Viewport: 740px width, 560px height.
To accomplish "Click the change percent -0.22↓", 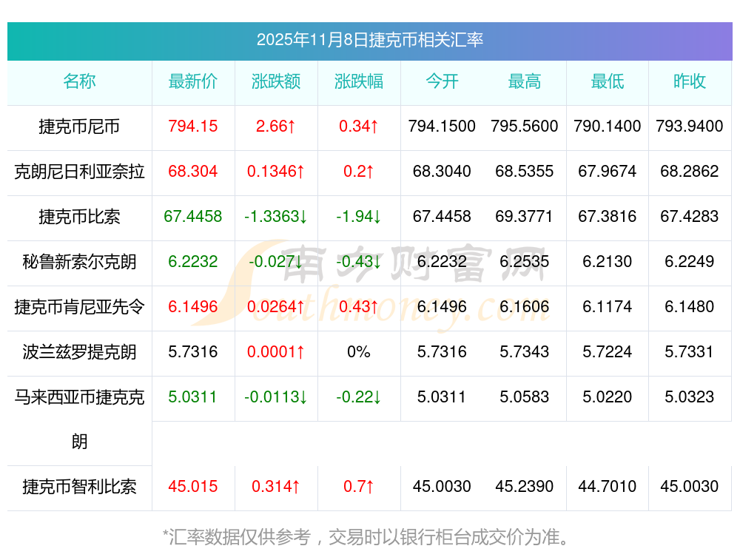I will click(x=359, y=397).
